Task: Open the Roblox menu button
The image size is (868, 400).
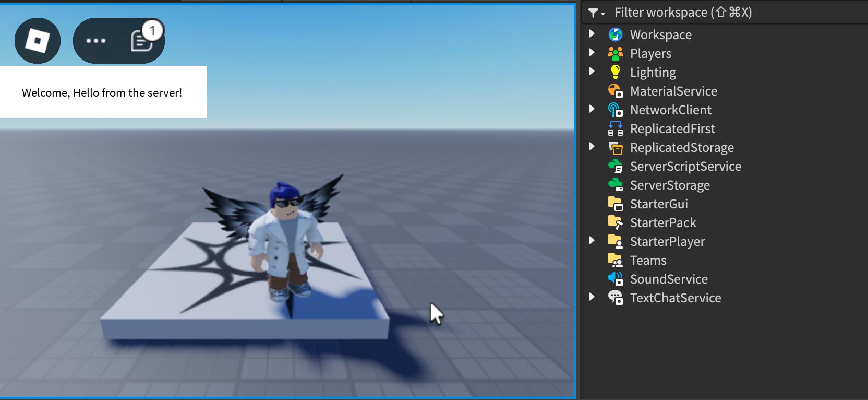Action: [x=38, y=41]
